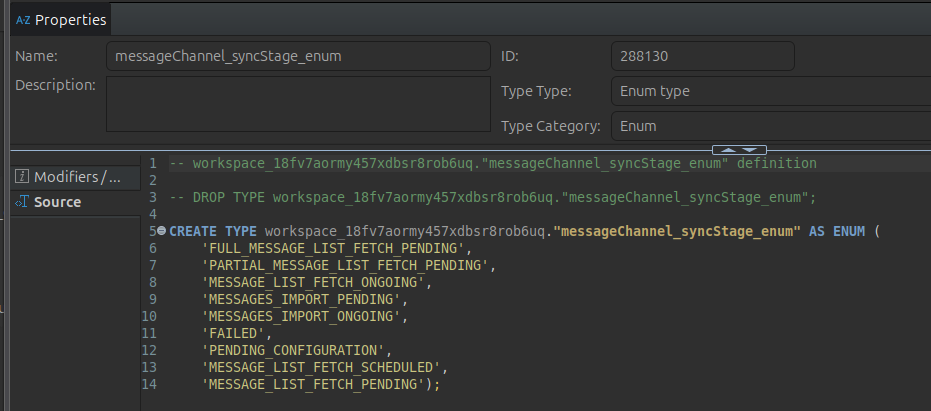This screenshot has height=411, width=931.
Task: Click the sash up arrow to maximize editor
Action: pyautogui.click(x=730, y=150)
